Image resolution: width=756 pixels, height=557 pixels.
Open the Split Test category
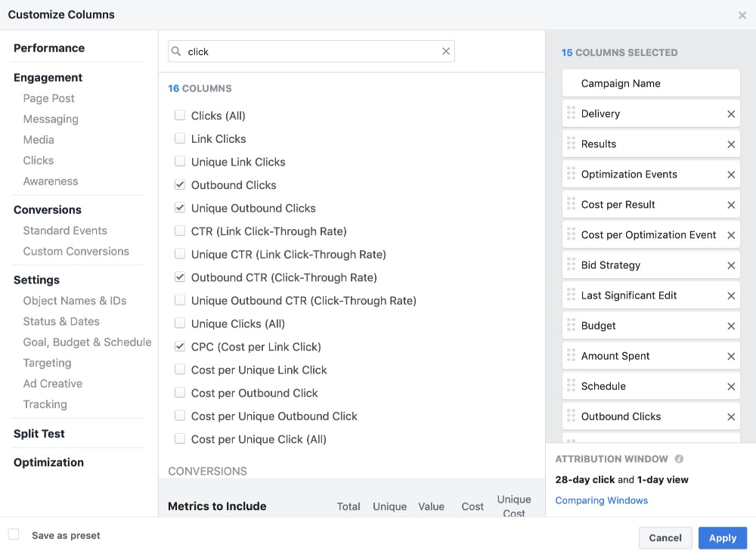[39, 434]
